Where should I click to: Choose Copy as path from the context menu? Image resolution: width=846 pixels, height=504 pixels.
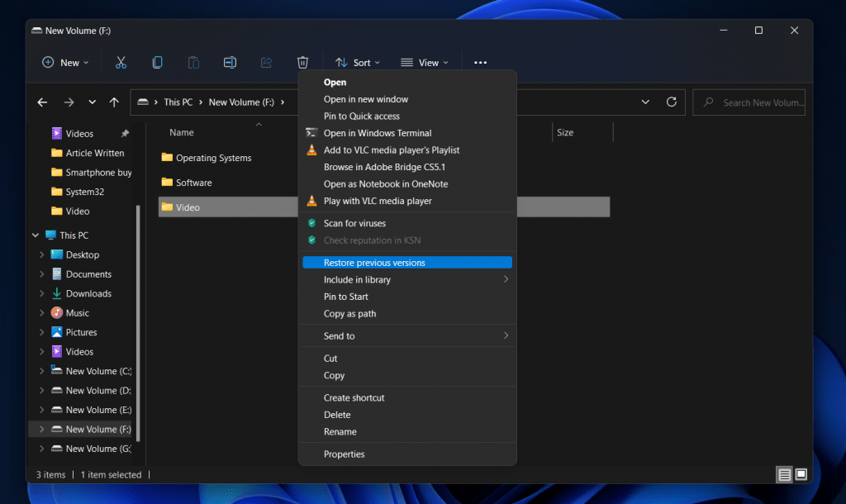coord(349,313)
